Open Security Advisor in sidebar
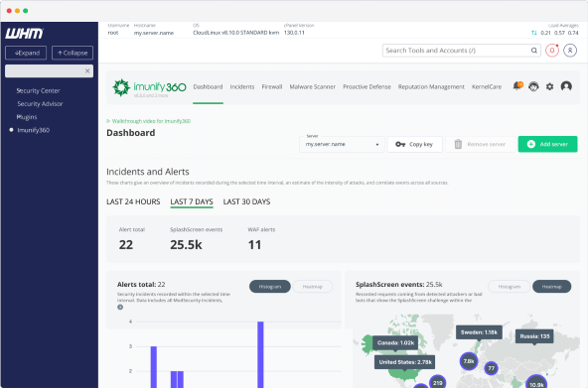 tap(40, 104)
